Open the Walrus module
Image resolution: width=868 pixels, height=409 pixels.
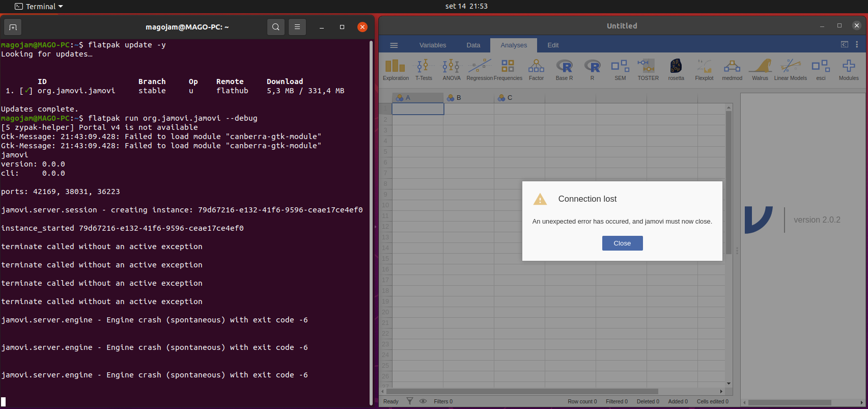(760, 70)
